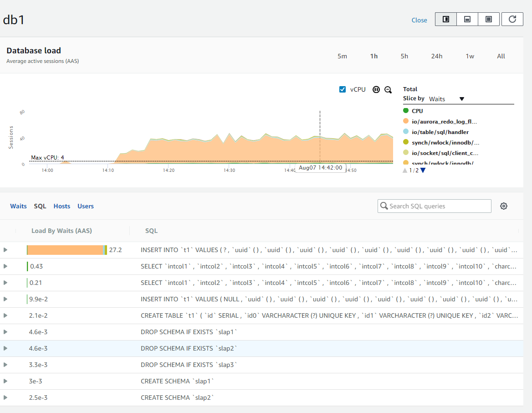532x413 pixels.
Task: Refresh the db1 dashboard
Action: [512, 19]
